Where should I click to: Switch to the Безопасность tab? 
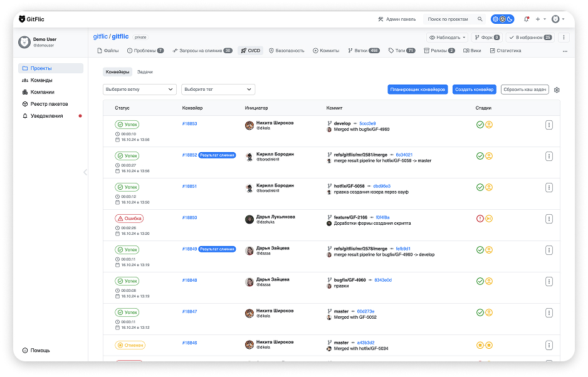tap(286, 51)
